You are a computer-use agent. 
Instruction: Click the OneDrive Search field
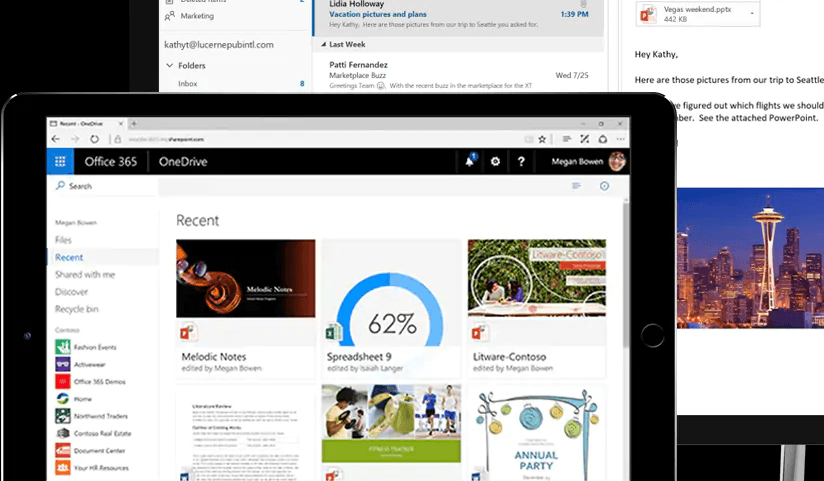(x=100, y=186)
